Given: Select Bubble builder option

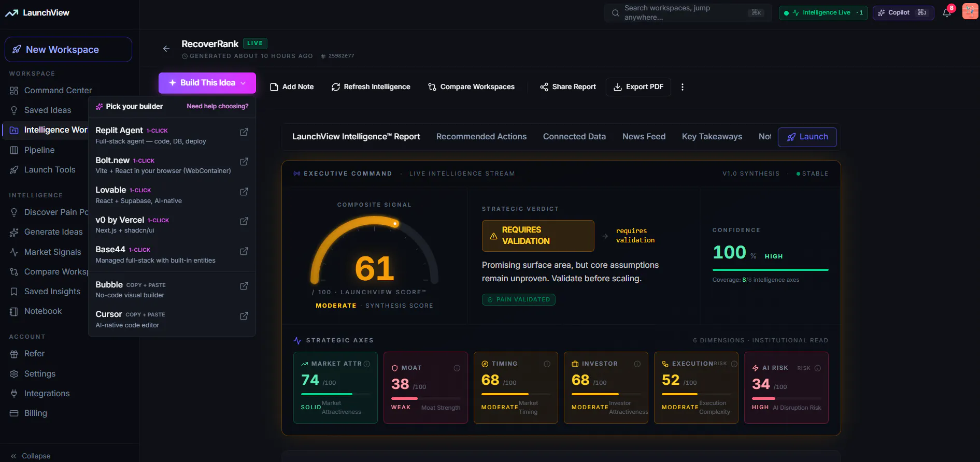Looking at the screenshot, I should point(172,290).
